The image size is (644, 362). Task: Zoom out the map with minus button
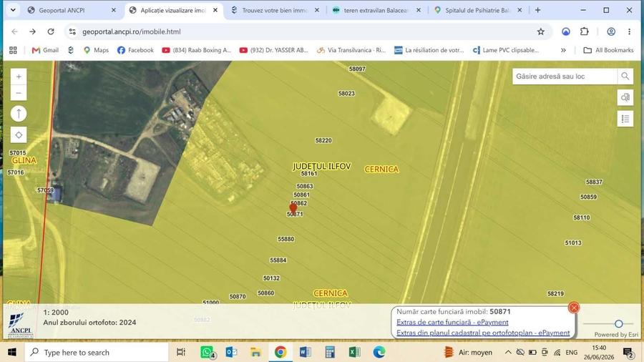[19, 93]
